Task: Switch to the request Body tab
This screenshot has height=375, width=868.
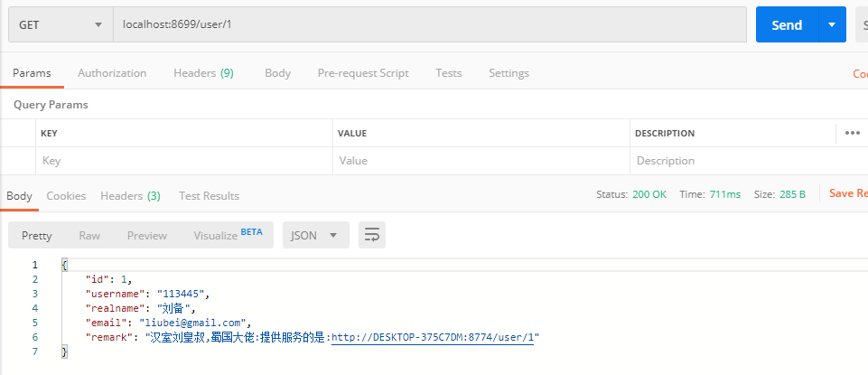Action: click(278, 73)
